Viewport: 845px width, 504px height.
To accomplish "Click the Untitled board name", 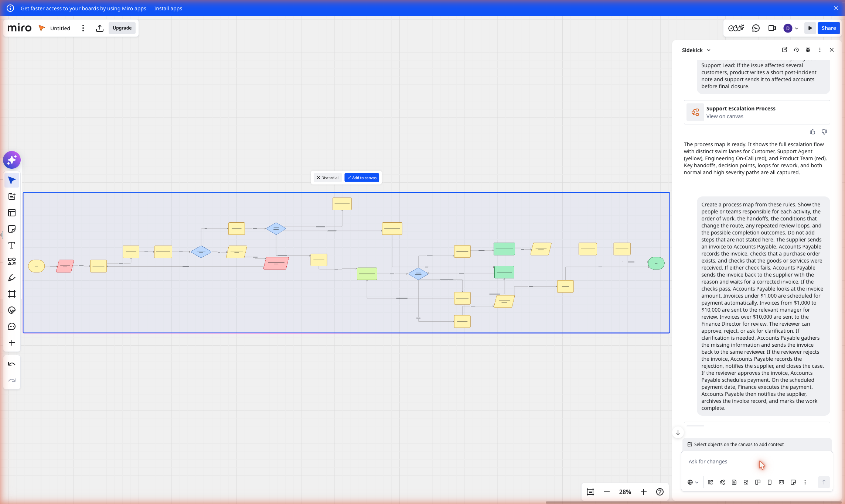I will pos(60,28).
